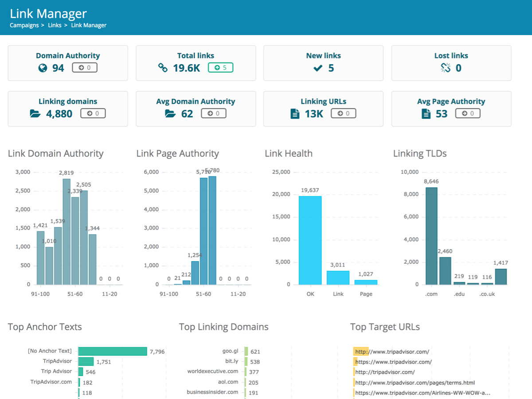532x399 pixels.
Task: Click the TripAdvisor.com anchor text label
Action: 51,382
